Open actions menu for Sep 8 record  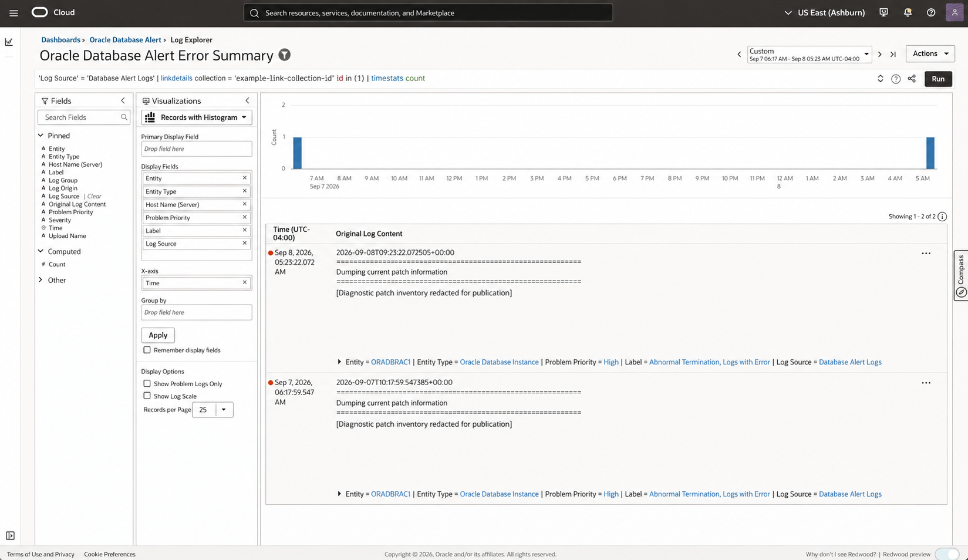[x=926, y=254]
